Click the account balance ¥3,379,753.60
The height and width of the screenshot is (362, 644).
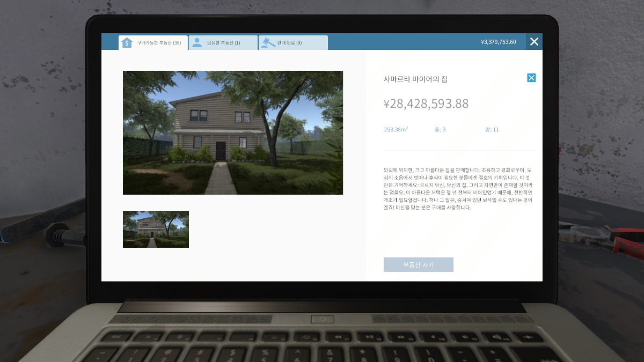[x=498, y=42]
